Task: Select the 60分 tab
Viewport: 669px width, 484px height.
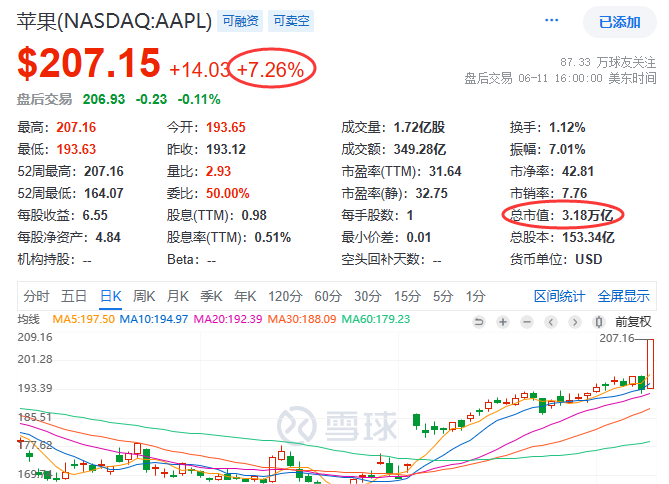Action: [x=328, y=296]
